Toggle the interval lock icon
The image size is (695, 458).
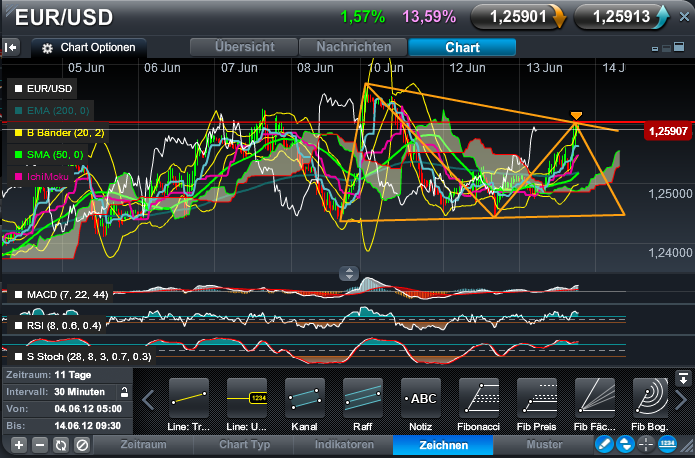tap(125, 392)
